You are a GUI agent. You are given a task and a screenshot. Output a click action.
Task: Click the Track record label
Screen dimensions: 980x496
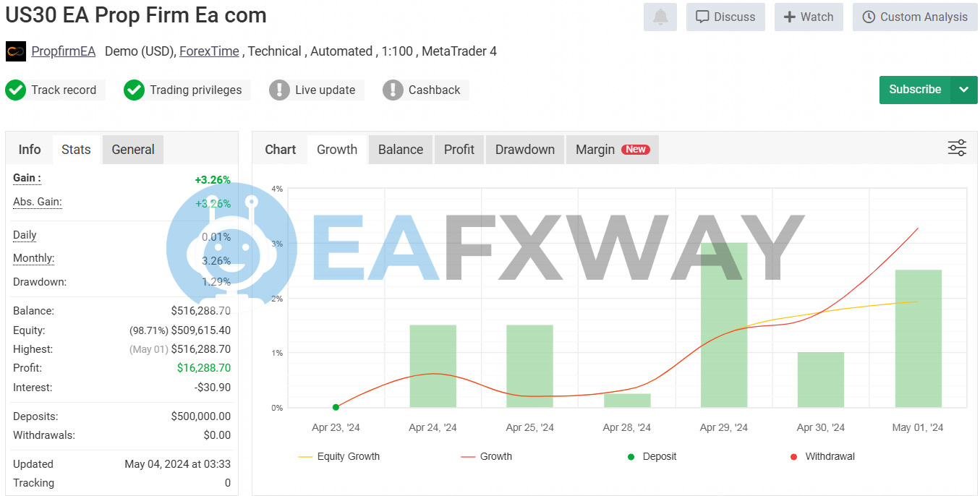tap(64, 90)
